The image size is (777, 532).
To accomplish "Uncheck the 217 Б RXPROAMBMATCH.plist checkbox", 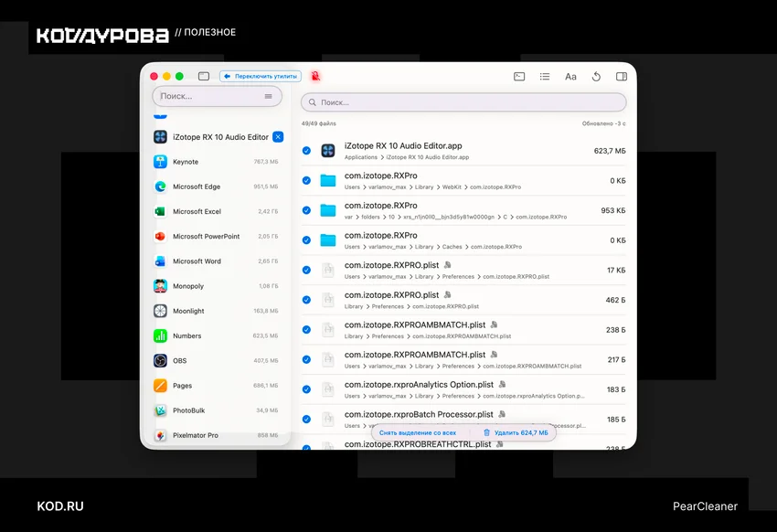I will click(306, 359).
